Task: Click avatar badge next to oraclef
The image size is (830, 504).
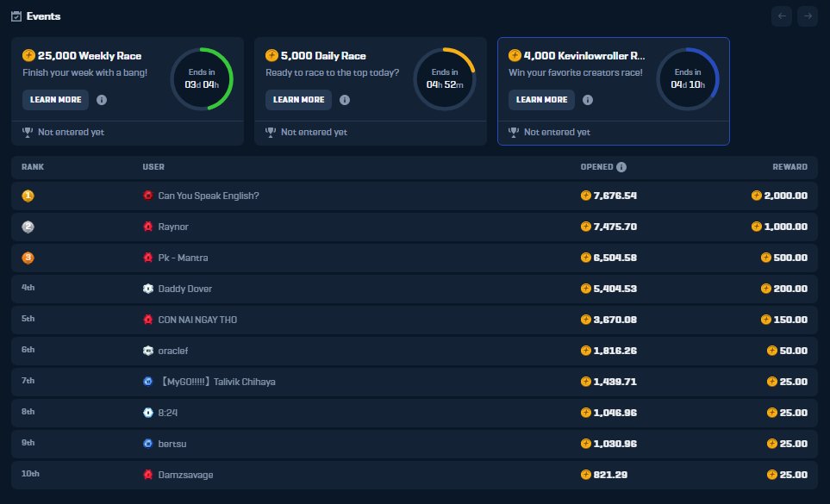Action: click(x=148, y=351)
